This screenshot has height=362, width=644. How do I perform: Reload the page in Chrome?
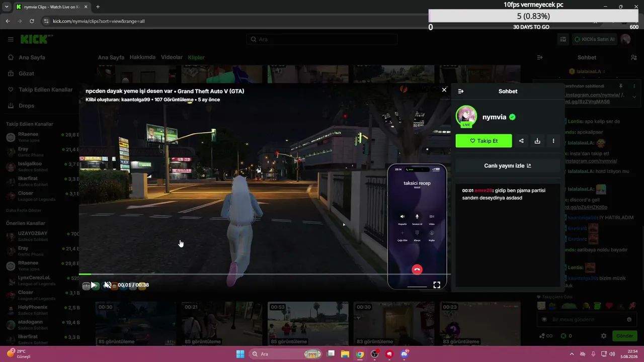pos(32,21)
